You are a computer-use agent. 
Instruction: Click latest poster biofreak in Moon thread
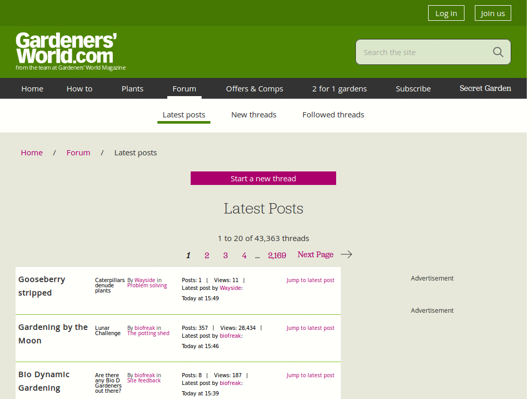click(x=231, y=336)
